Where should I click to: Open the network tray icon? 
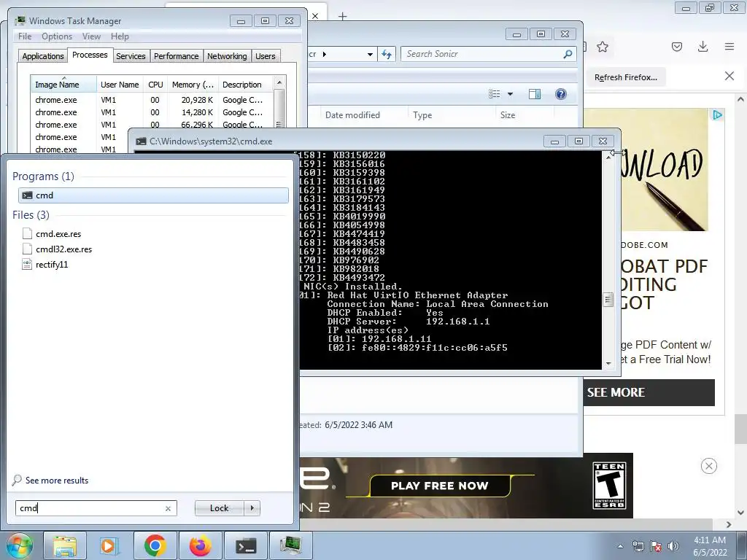pos(638,546)
